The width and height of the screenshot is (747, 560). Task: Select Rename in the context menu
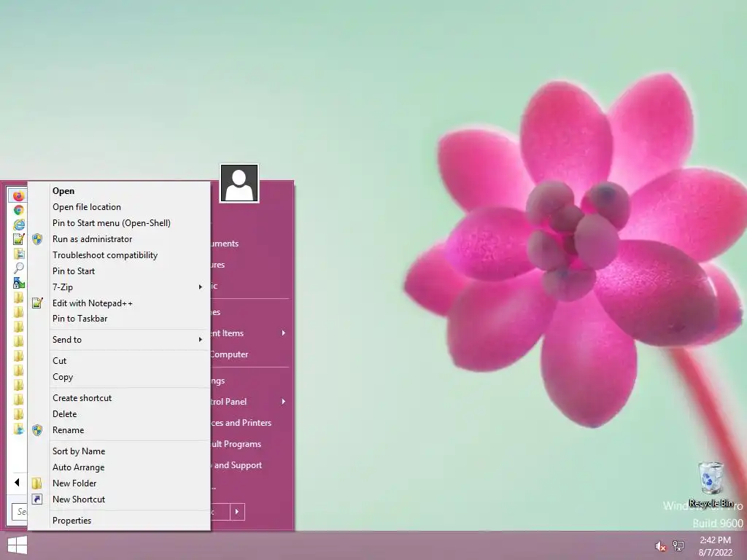(119, 430)
